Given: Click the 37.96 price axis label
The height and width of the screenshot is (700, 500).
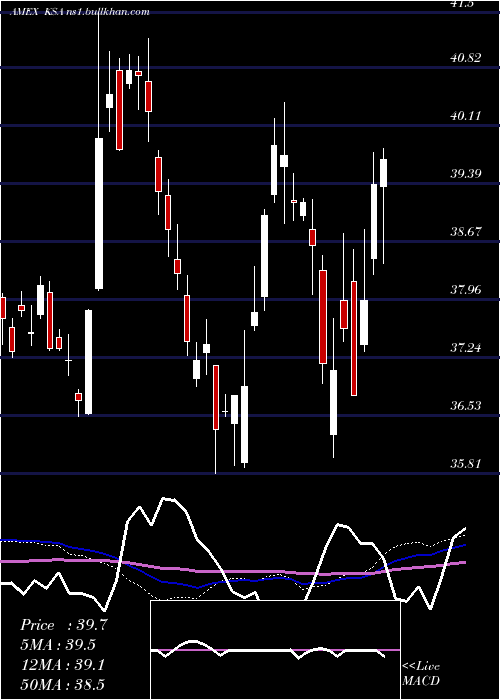Looking at the screenshot, I should (466, 290).
